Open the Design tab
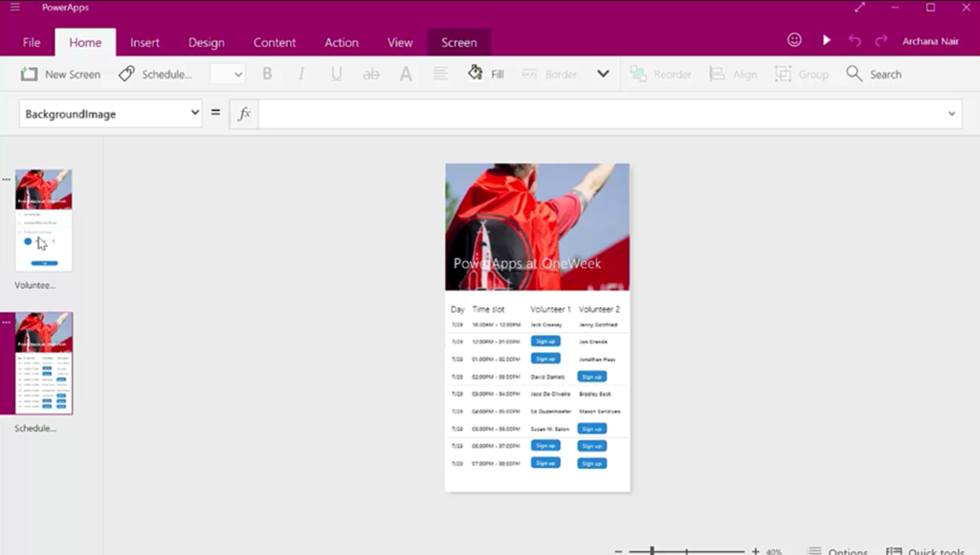This screenshot has width=980, height=555. pyautogui.click(x=206, y=42)
